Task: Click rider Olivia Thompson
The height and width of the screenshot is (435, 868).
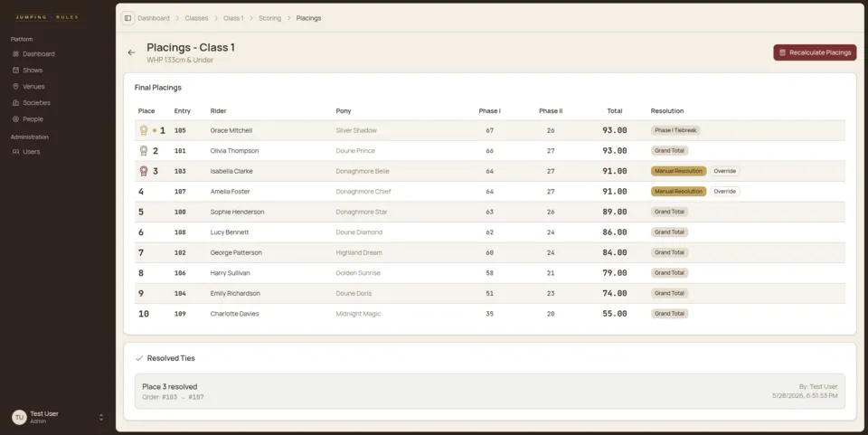Action: click(x=234, y=150)
